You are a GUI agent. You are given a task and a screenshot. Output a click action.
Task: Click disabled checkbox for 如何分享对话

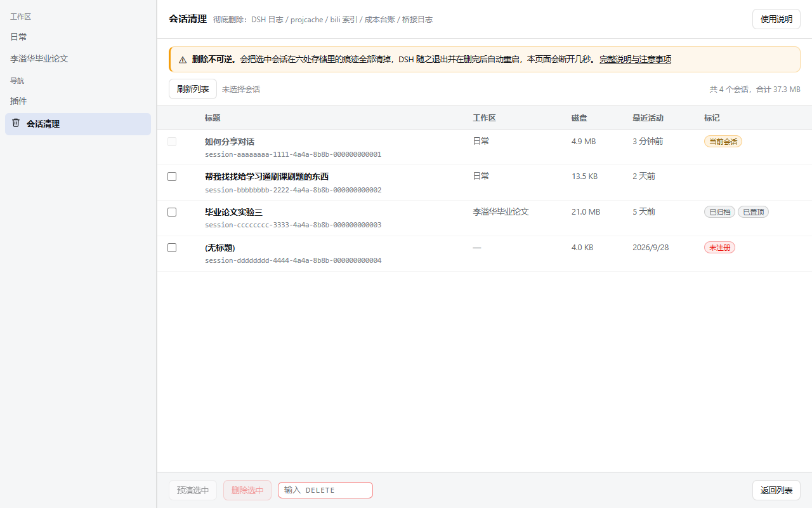(172, 142)
